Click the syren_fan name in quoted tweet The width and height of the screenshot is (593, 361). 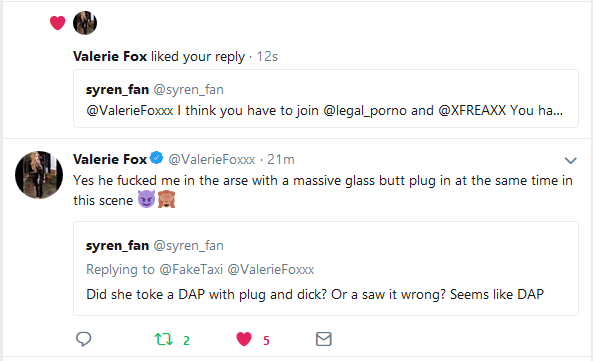117,245
